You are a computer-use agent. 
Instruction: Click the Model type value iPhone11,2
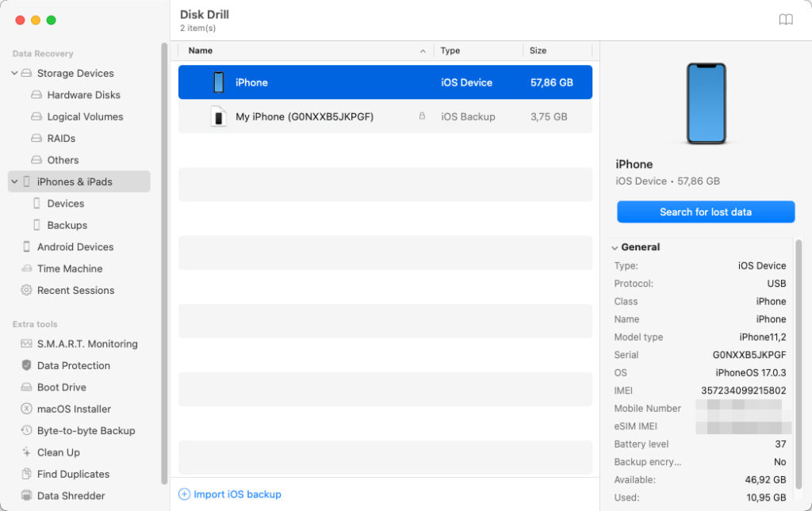(762, 337)
